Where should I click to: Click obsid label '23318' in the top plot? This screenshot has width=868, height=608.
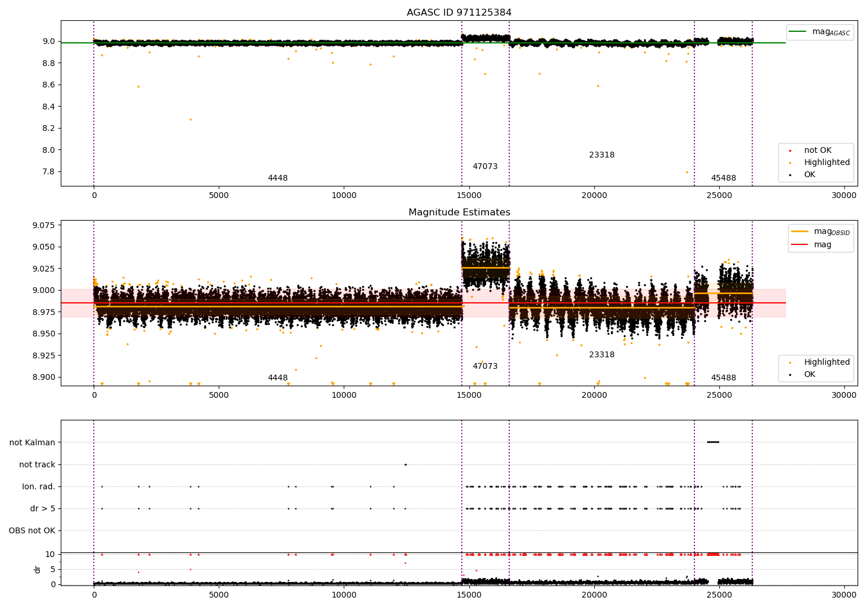[x=602, y=155]
